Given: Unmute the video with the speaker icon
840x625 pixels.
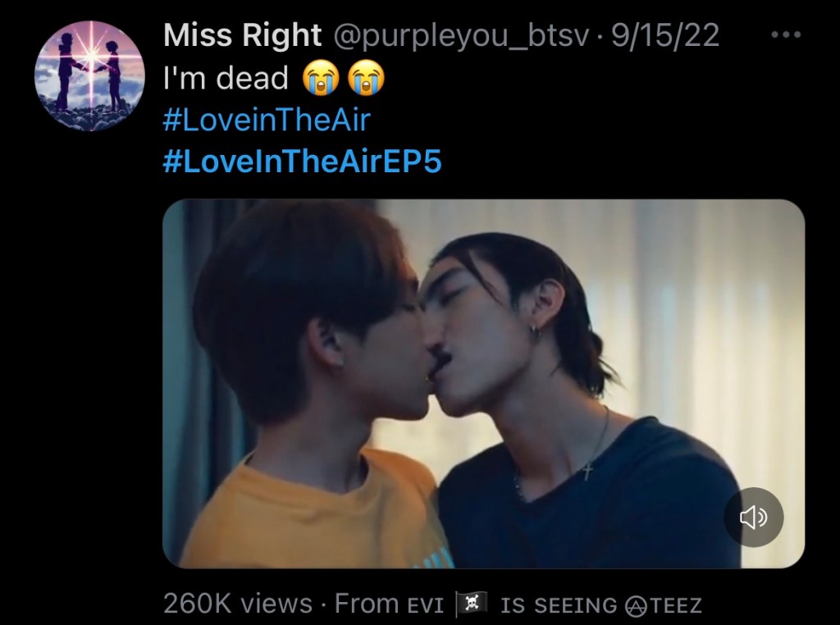Looking at the screenshot, I should pos(754,518).
